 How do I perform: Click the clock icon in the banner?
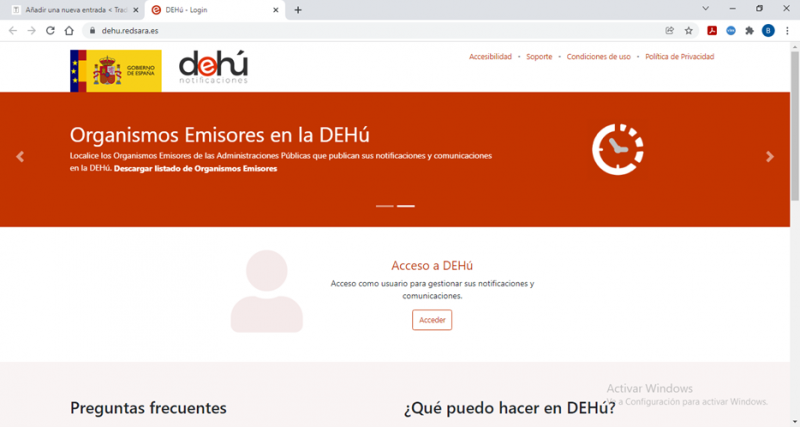618,149
